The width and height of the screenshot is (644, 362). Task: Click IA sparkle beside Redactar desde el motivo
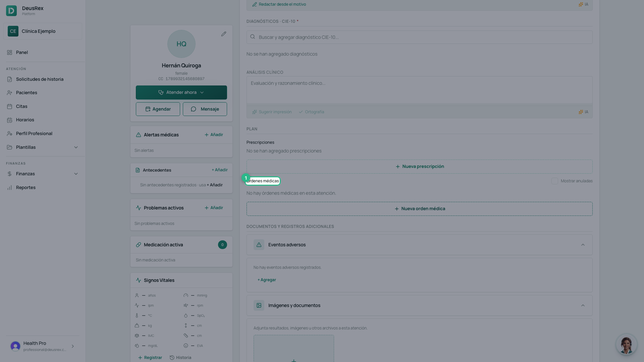(x=581, y=4)
